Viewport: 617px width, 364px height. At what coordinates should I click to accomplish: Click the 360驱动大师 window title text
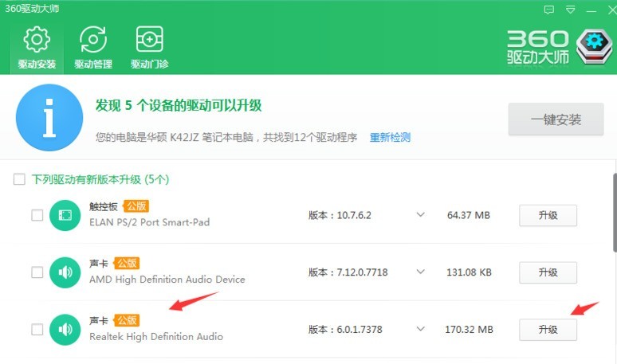pyautogui.click(x=32, y=9)
